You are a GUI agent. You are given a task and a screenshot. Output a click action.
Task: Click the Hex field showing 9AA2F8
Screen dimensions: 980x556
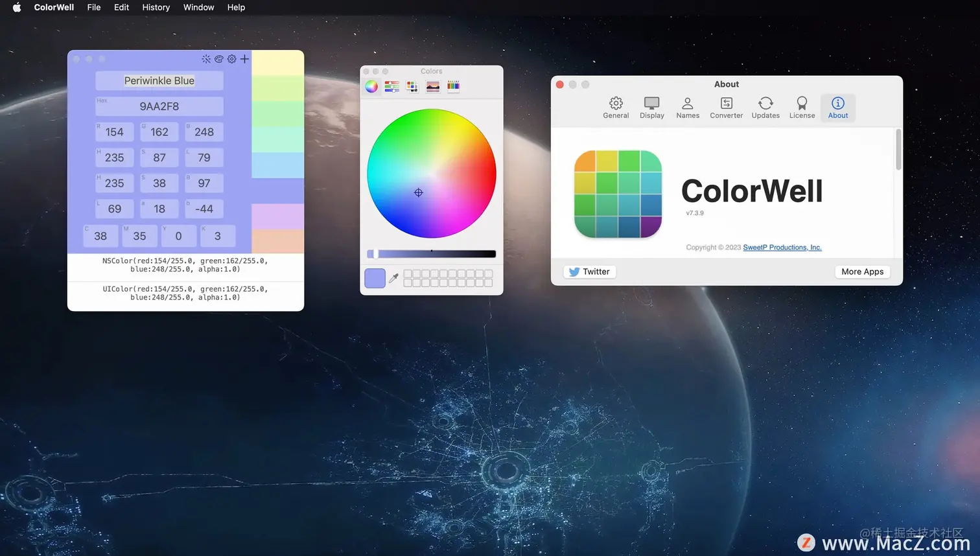pos(159,106)
